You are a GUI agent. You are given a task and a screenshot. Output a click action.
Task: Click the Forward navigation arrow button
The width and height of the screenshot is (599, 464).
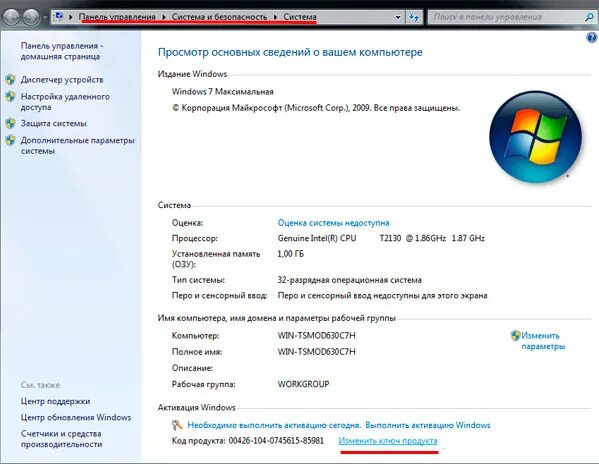(x=31, y=17)
